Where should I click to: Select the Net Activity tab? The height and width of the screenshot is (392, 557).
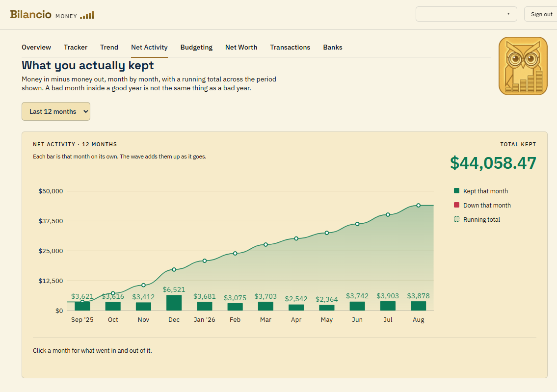click(x=149, y=47)
